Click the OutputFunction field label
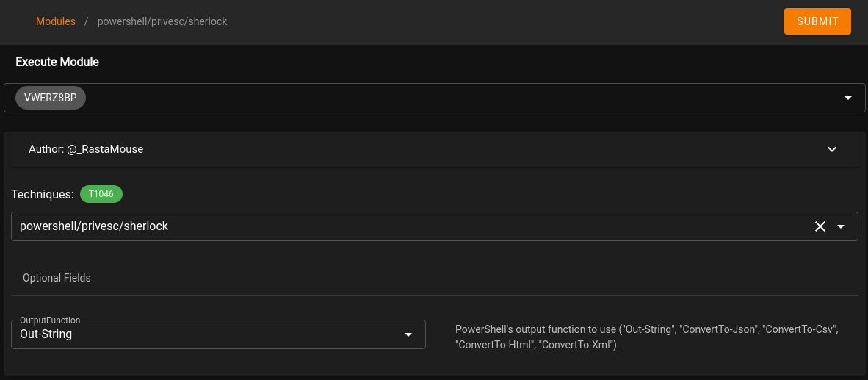The image size is (868, 380). [x=50, y=320]
